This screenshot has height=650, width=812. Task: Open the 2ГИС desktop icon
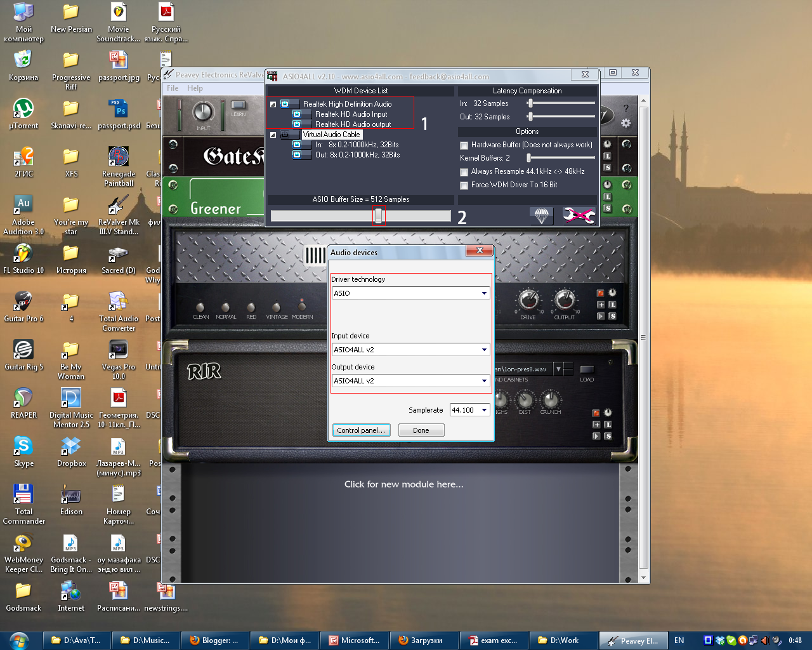[23, 162]
